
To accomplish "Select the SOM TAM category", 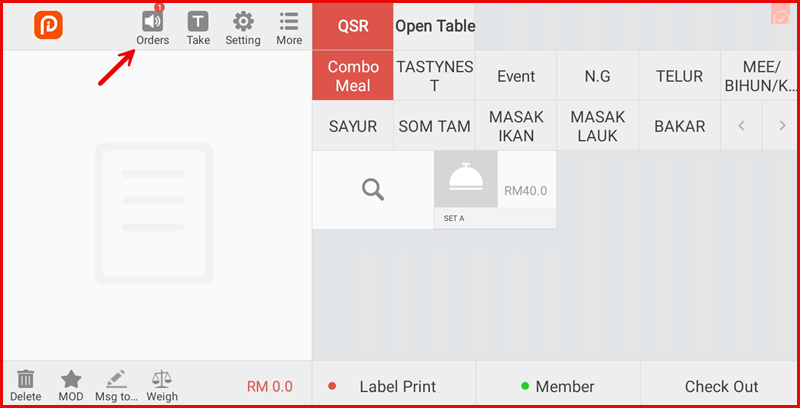I will 435,125.
